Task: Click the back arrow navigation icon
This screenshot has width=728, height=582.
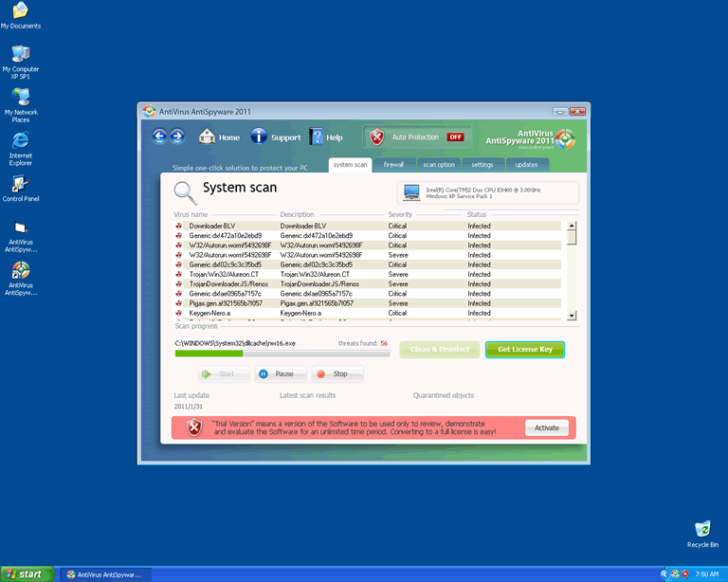Action: pyautogui.click(x=159, y=137)
